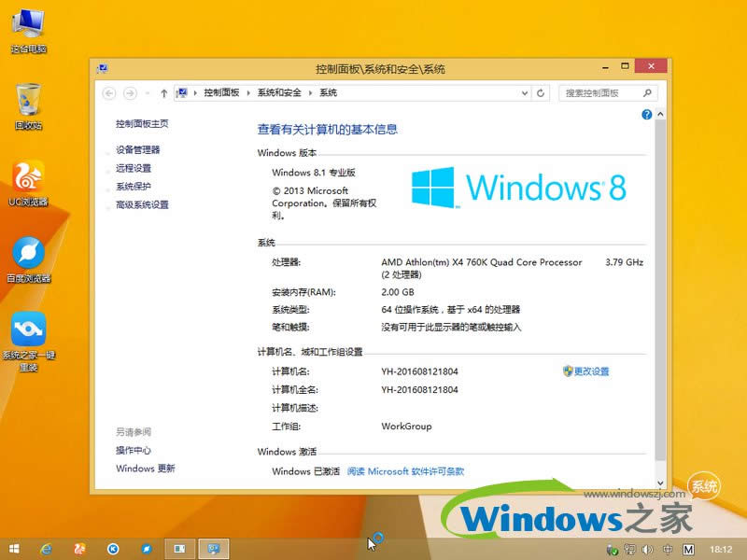Click the scrollbar down arrow
The height and width of the screenshot is (560, 747).
pos(660,483)
